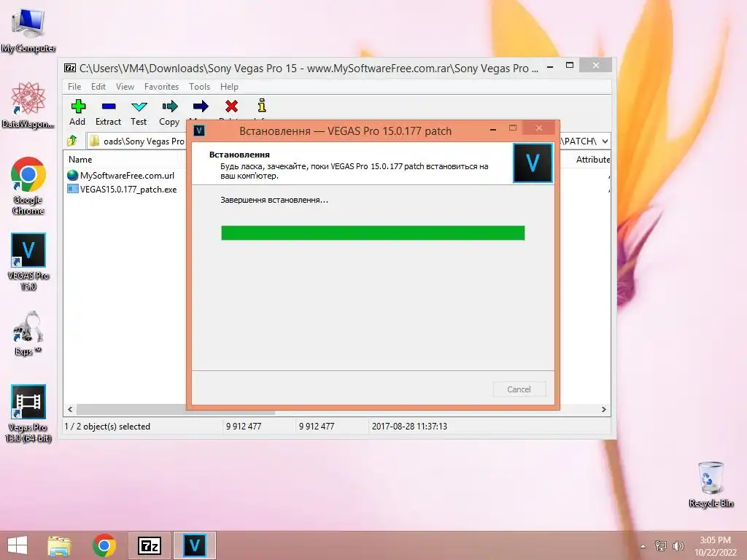
Task: Open Vegas Pro 13.0 (64-bit) desktop shortcut
Action: pos(28,413)
